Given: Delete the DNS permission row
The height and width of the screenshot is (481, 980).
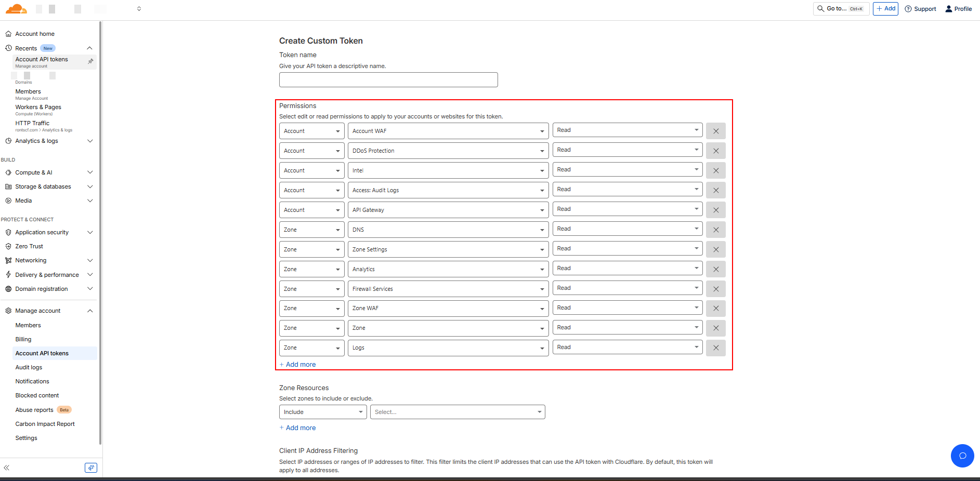Looking at the screenshot, I should point(715,230).
